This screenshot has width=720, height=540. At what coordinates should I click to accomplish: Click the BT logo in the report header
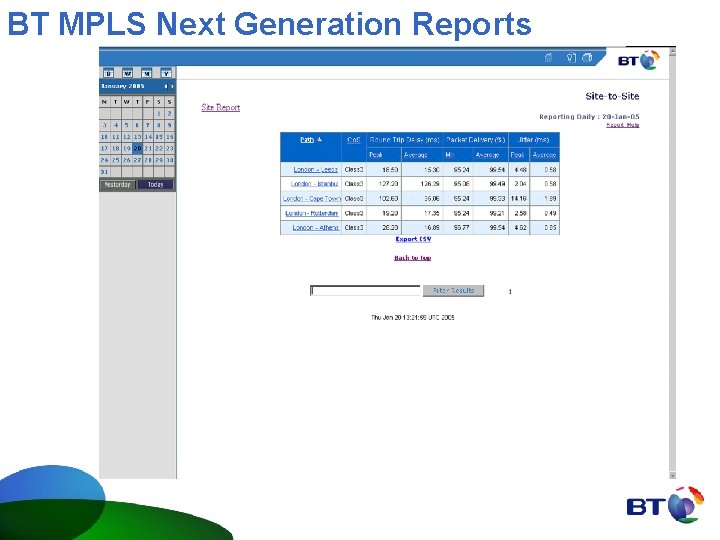[639, 60]
